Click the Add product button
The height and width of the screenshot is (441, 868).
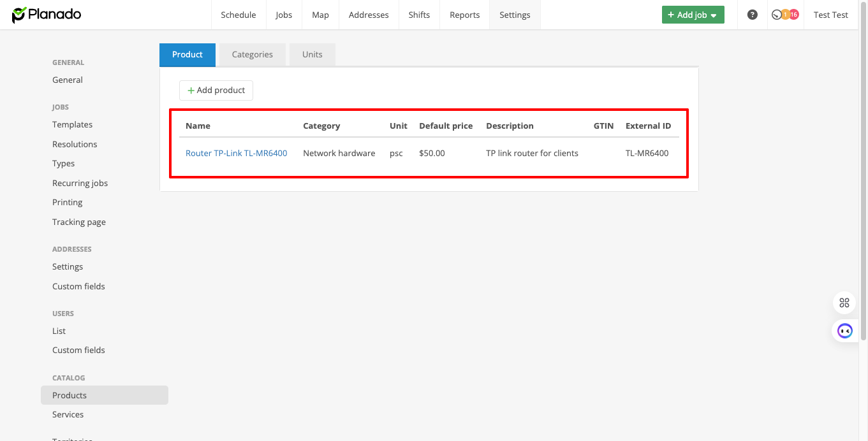pyautogui.click(x=216, y=90)
